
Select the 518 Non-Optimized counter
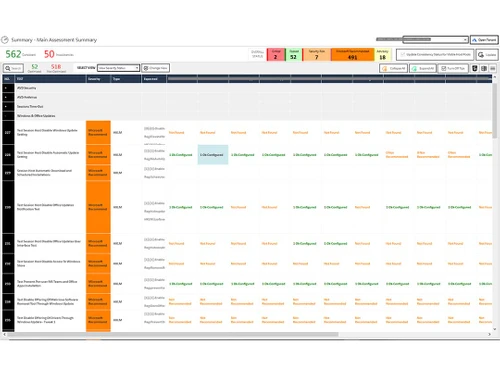click(56, 68)
